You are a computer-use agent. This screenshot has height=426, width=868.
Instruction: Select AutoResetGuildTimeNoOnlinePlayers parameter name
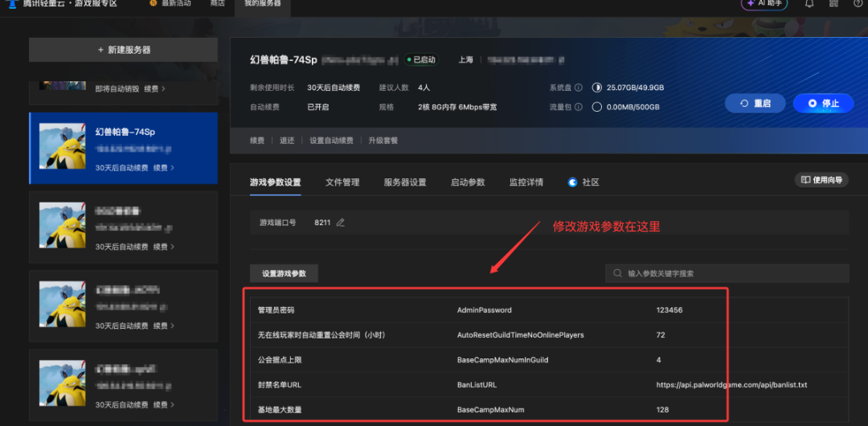[520, 335]
